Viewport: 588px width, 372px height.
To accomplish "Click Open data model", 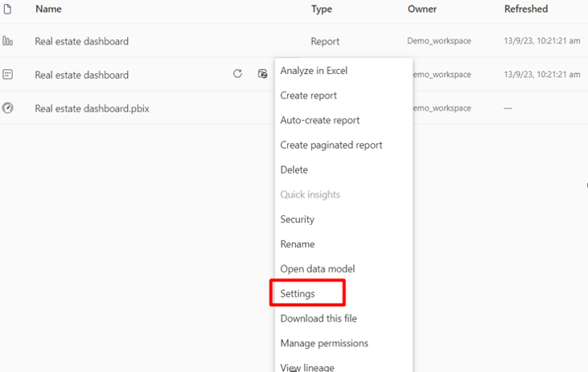I will pos(317,269).
